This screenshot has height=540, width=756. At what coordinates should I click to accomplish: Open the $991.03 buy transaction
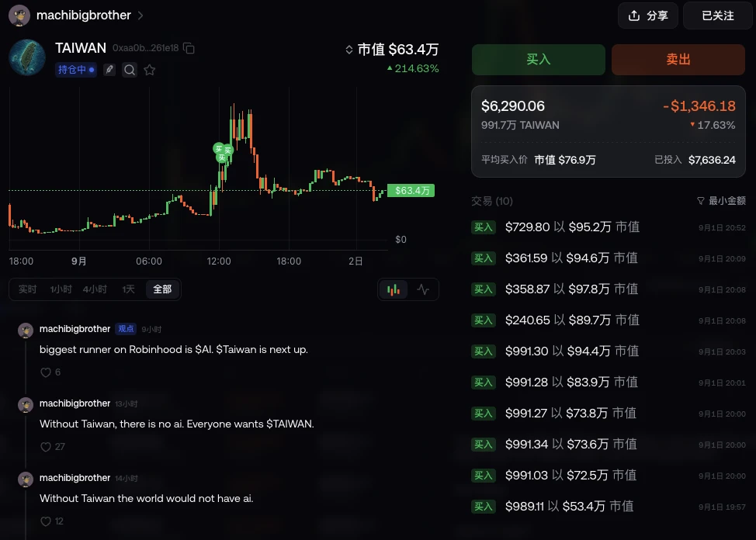pyautogui.click(x=609, y=476)
